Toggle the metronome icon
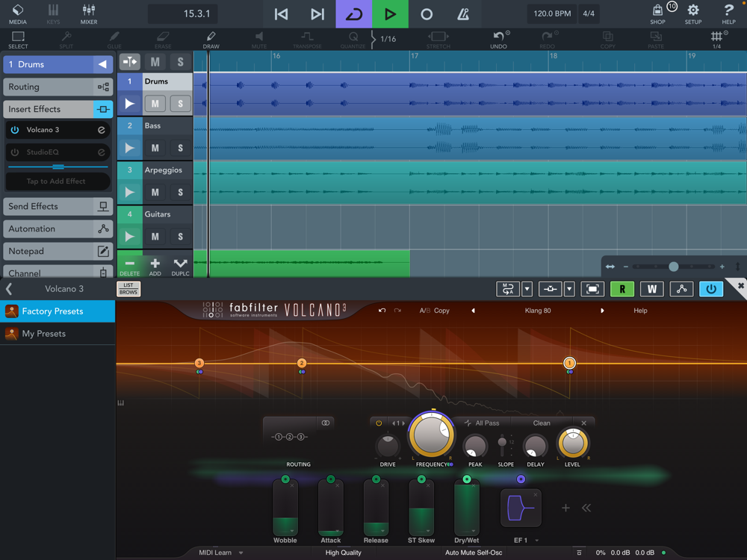 point(463,14)
